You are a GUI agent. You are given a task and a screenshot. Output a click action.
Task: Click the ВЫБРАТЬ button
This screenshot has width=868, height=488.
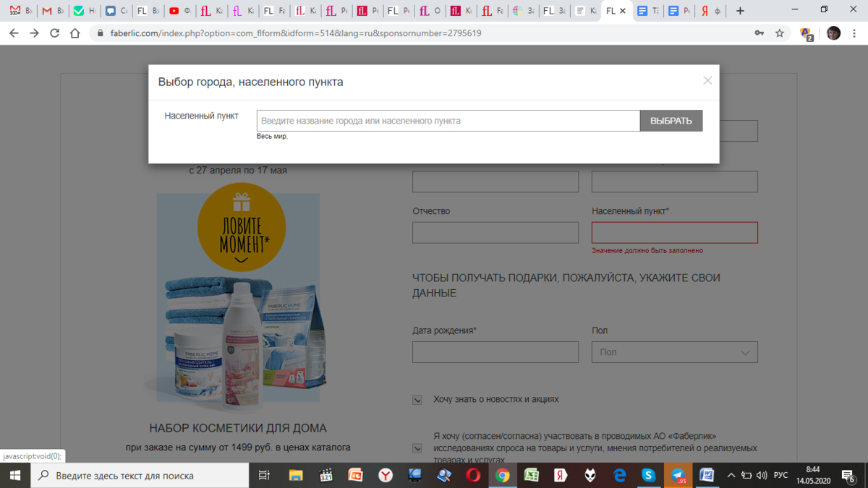671,121
